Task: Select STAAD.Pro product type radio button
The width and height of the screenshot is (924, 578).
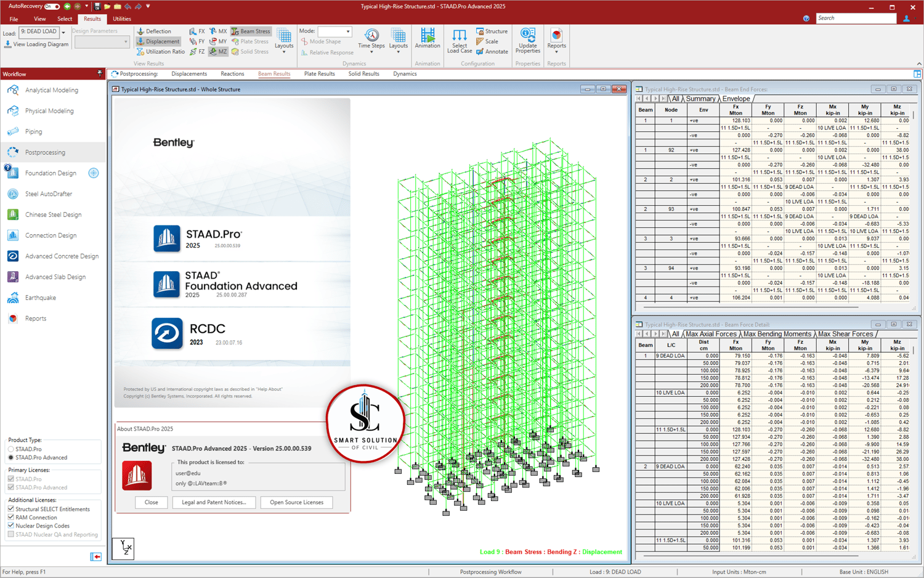Action: click(11, 449)
